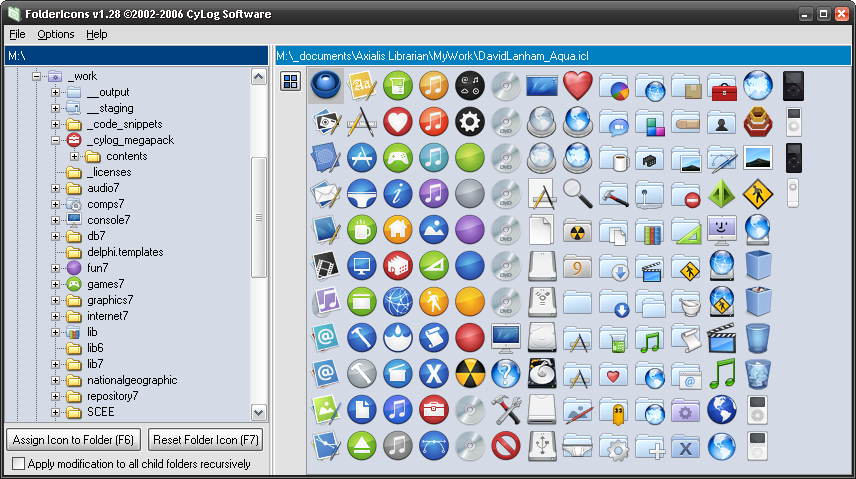This screenshot has height=479, width=856.
Task: Pick the green game controller round icon
Action: click(x=397, y=157)
